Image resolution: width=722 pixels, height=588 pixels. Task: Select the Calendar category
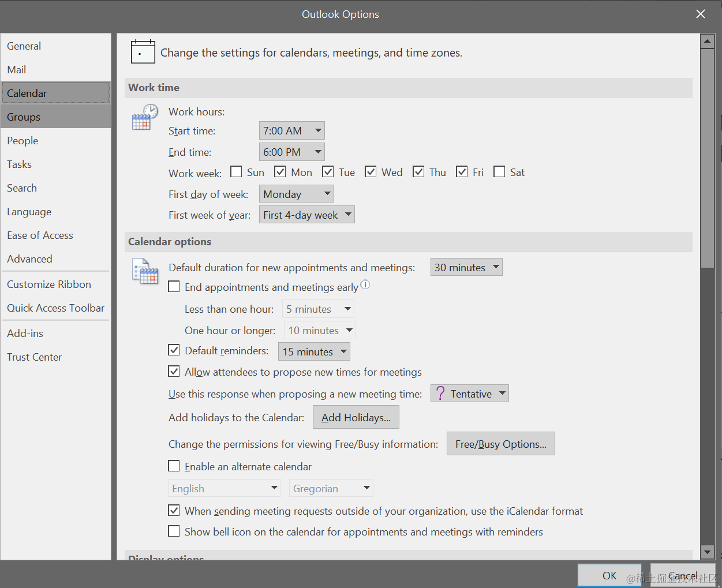click(x=55, y=93)
